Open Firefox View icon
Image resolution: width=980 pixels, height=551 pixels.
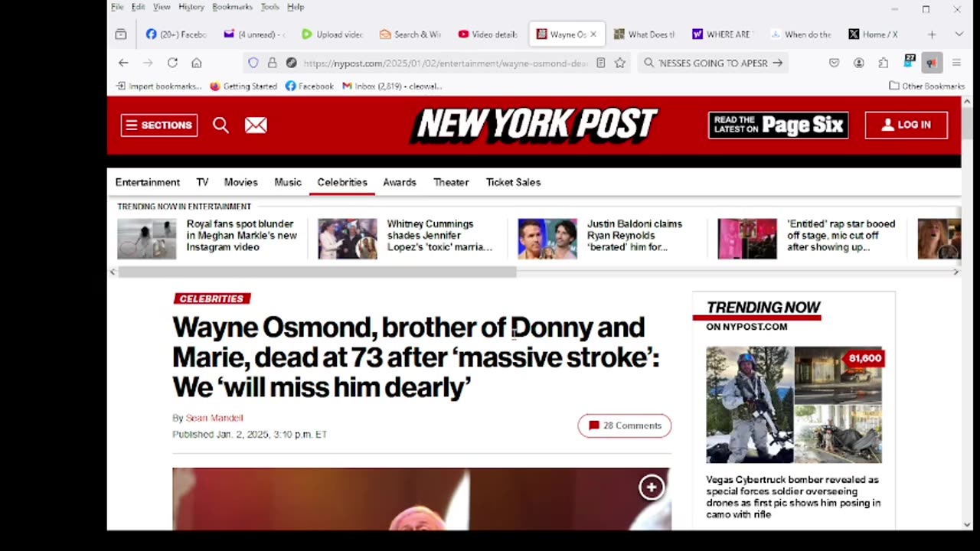coord(121,34)
